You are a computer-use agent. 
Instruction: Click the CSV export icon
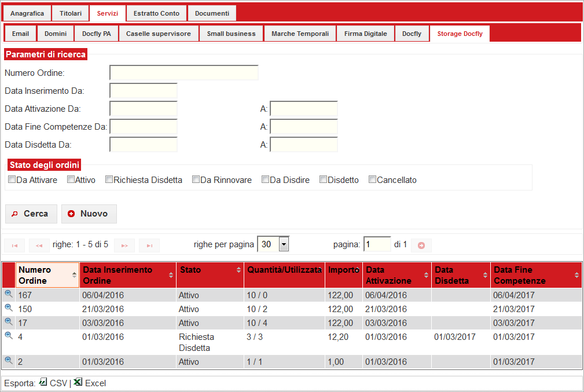43,382
